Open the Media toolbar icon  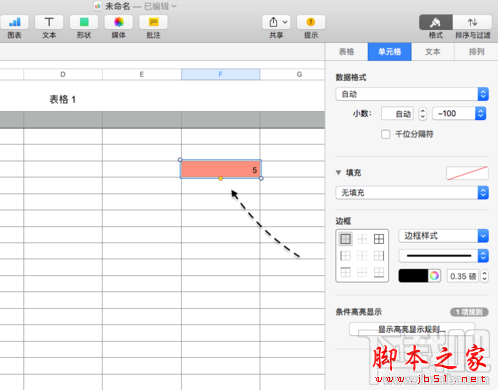[x=119, y=22]
